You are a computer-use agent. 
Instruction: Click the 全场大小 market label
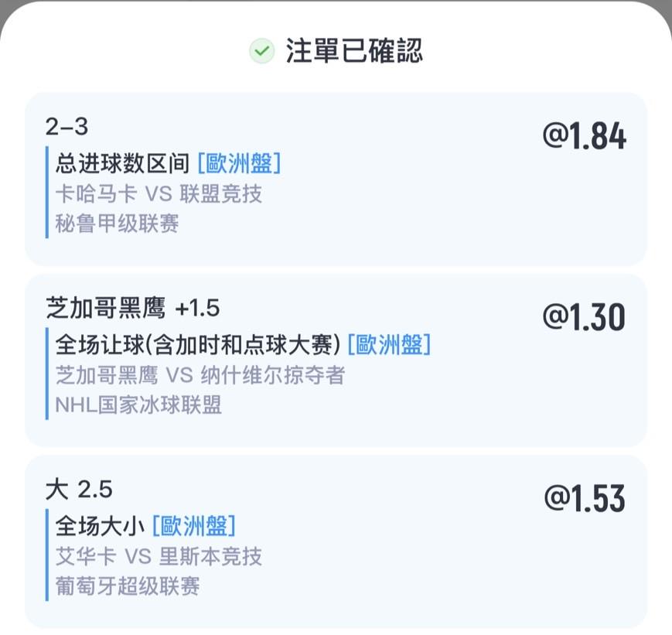tap(99, 526)
